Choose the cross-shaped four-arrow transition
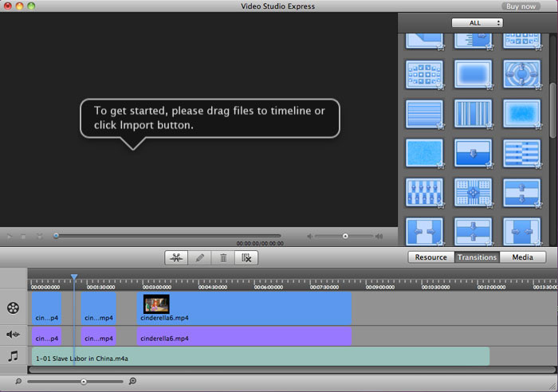 (x=473, y=193)
